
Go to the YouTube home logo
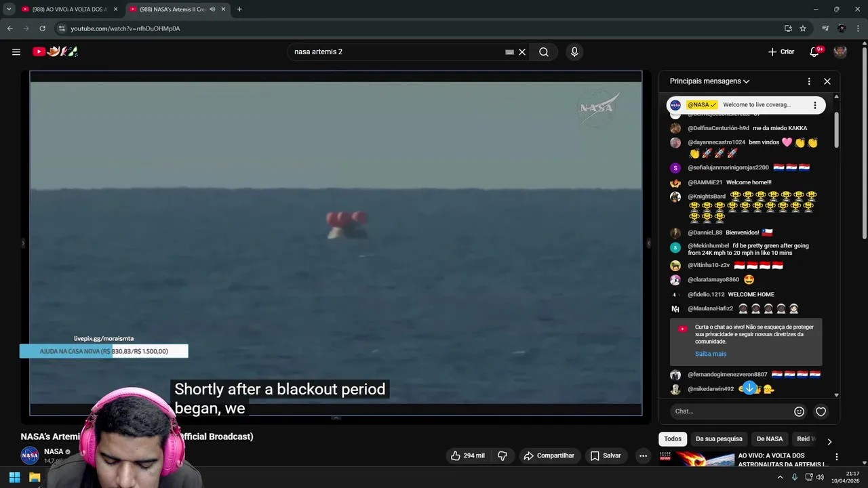tap(56, 52)
